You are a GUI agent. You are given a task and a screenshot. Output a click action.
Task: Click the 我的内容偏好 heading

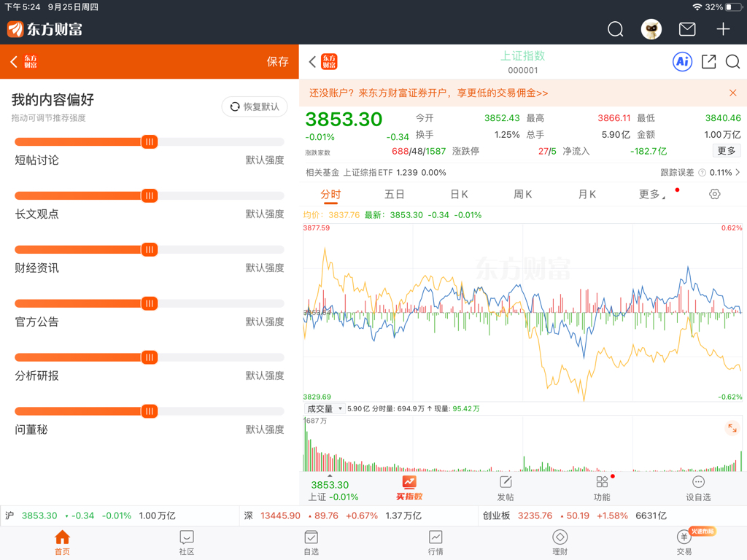point(53,99)
